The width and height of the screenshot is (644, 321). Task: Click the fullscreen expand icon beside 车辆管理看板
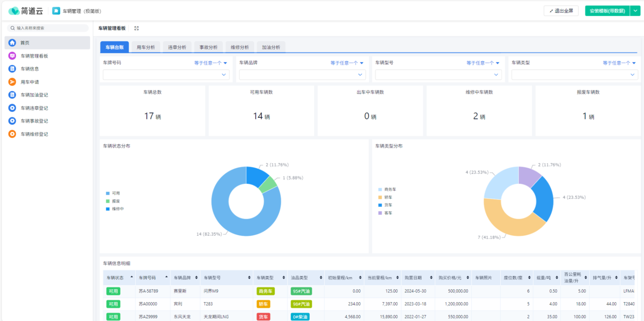[x=136, y=28]
